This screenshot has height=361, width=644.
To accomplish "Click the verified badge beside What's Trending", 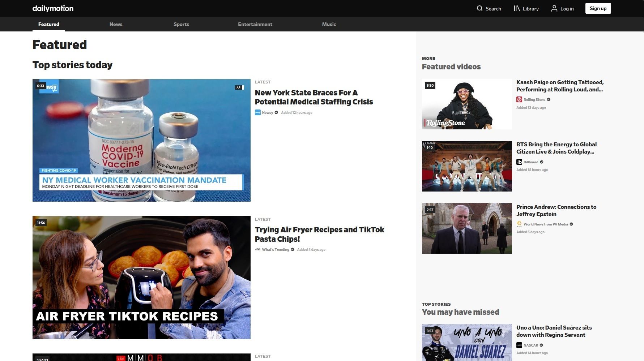I will coord(293,249).
